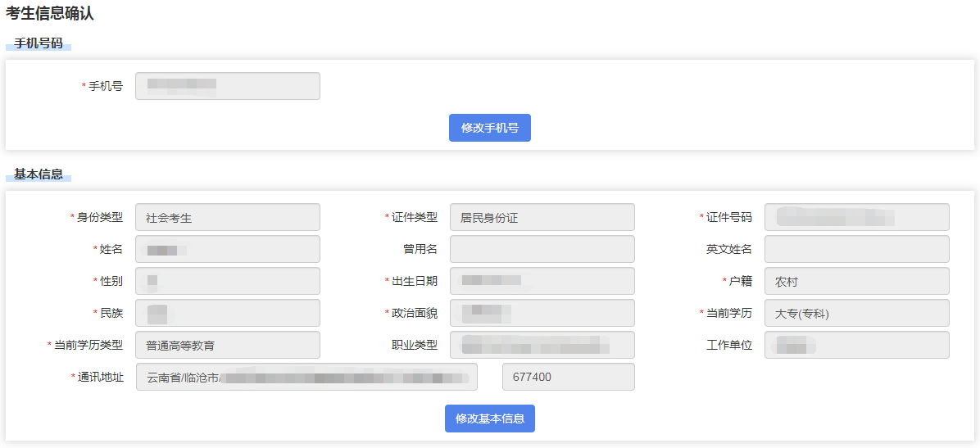
Task: Select the 民族 field
Action: tap(227, 314)
